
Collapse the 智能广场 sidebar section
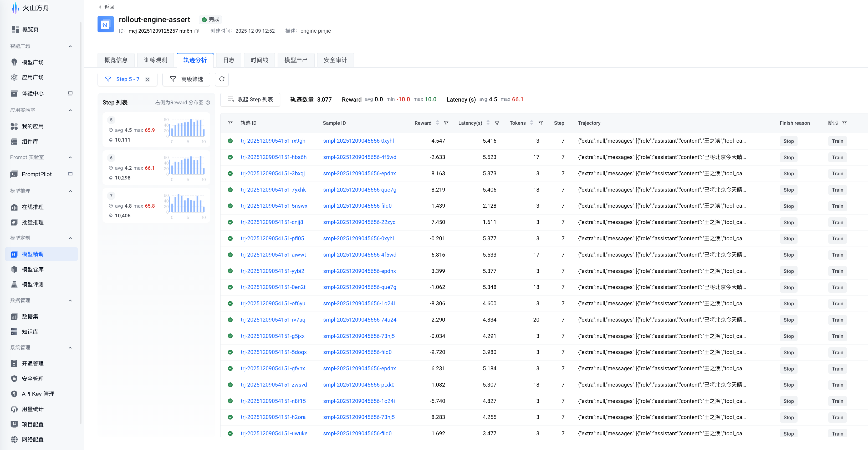[x=70, y=46]
